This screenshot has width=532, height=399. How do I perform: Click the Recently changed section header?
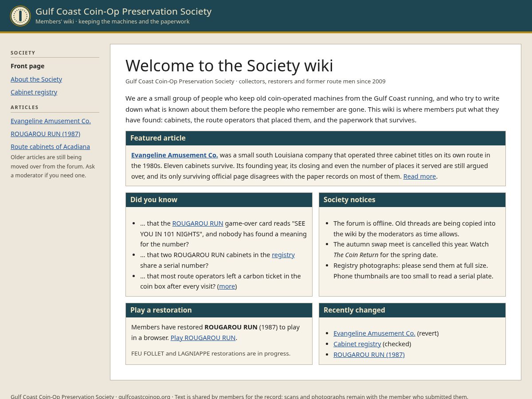click(x=412, y=310)
